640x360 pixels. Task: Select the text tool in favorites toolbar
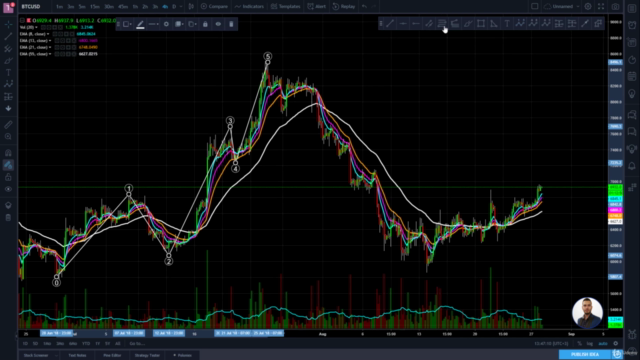point(507,24)
